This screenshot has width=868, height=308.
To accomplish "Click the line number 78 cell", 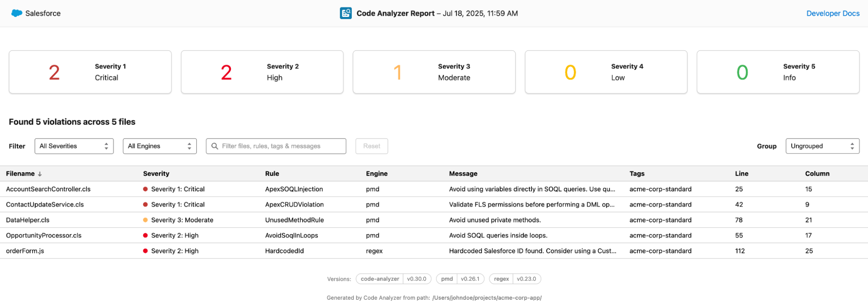I will 739,220.
